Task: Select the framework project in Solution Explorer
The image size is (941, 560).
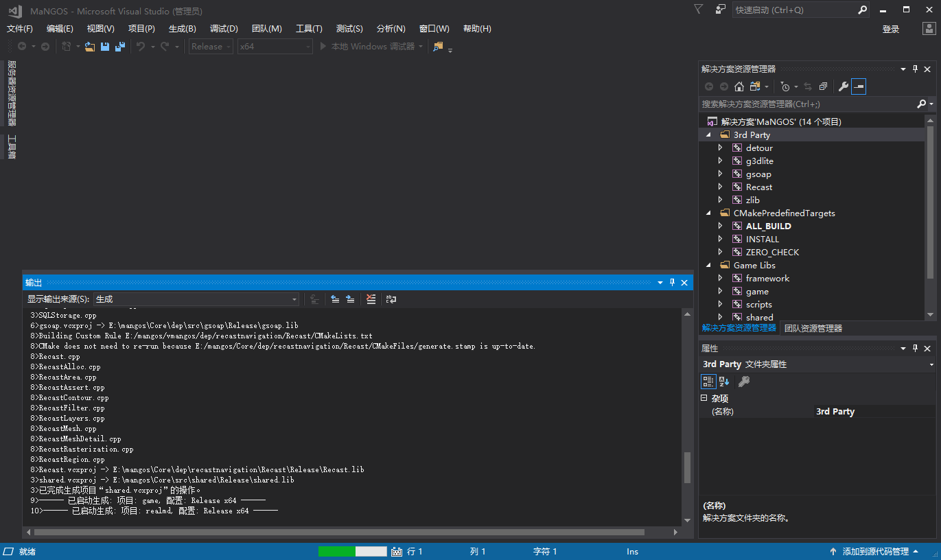Action: 767,279
